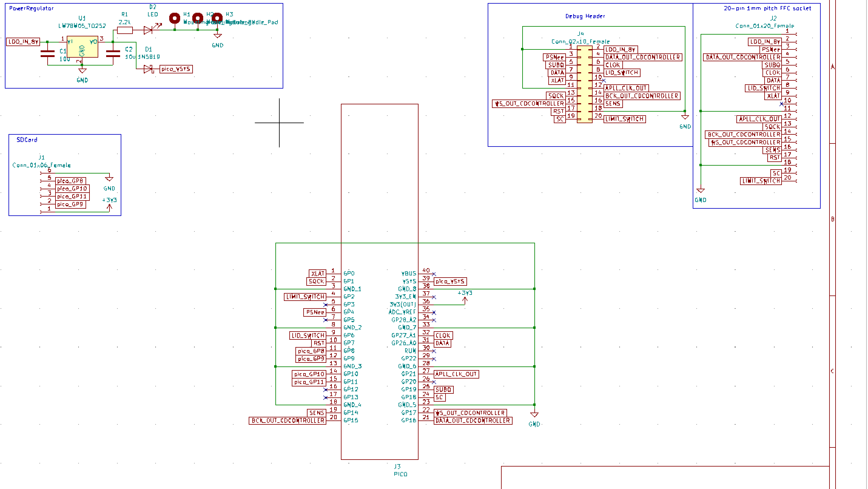Select the APLL_CLK_OUT label at Pico GP21
Screen dimensions: 868x489
click(456, 374)
